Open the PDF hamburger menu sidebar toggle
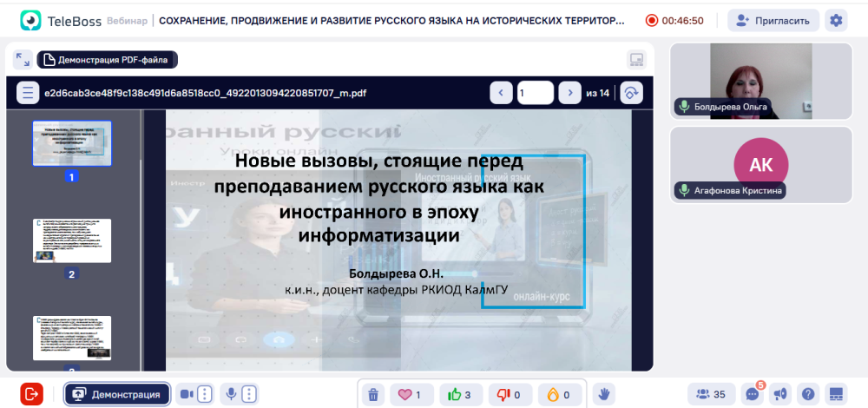The image size is (868, 408). click(x=28, y=92)
